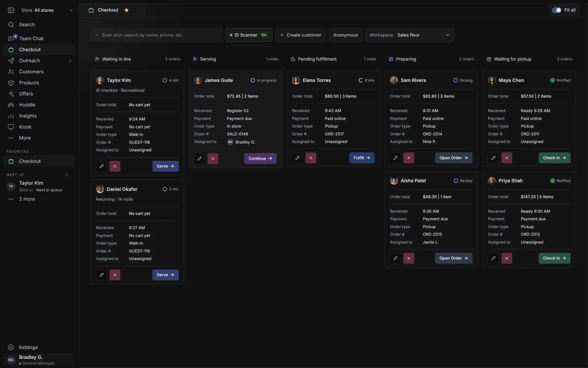
Task: Edit Aisha Patel's order pencil icon
Action: click(395, 258)
